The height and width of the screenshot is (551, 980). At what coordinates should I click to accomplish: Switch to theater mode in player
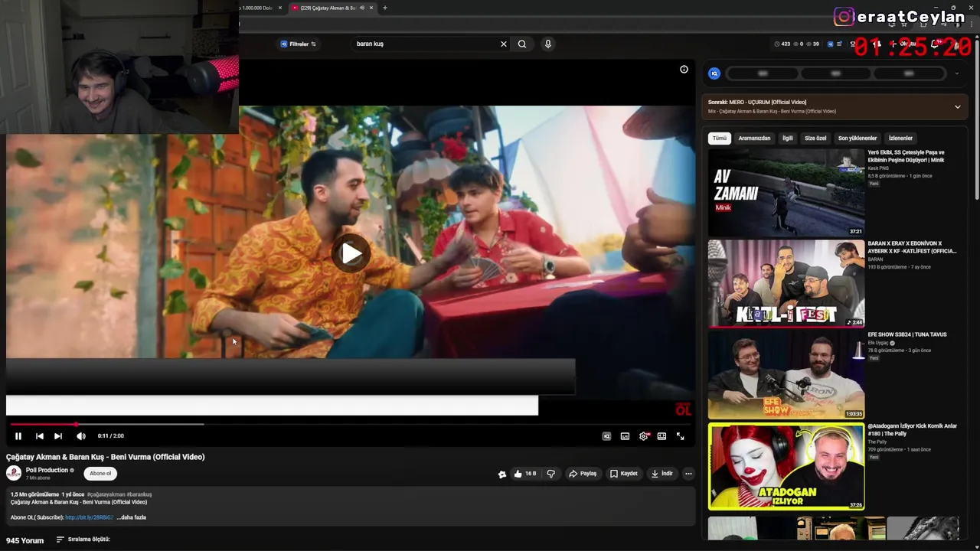(x=661, y=436)
